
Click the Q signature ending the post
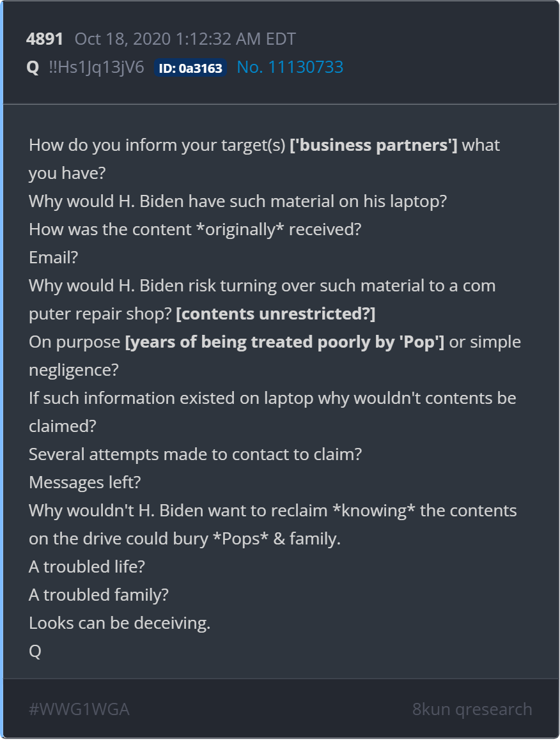click(35, 651)
